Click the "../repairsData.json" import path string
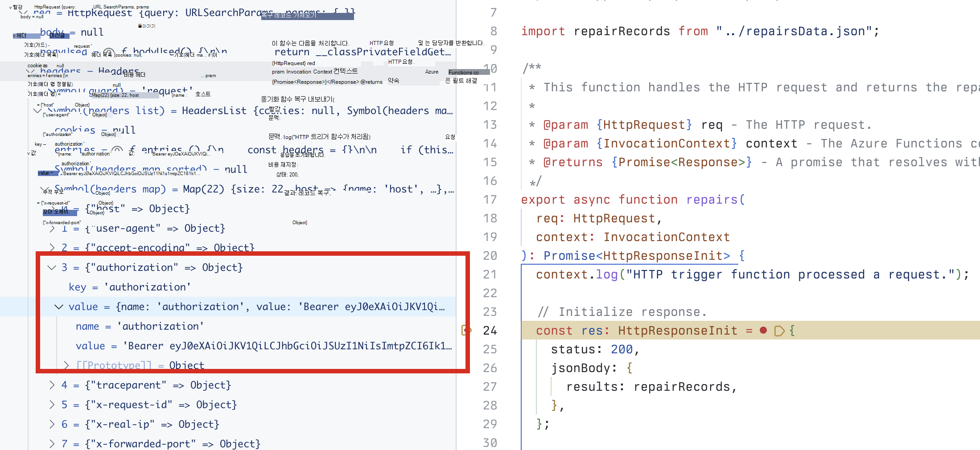The image size is (980, 450). tap(794, 31)
